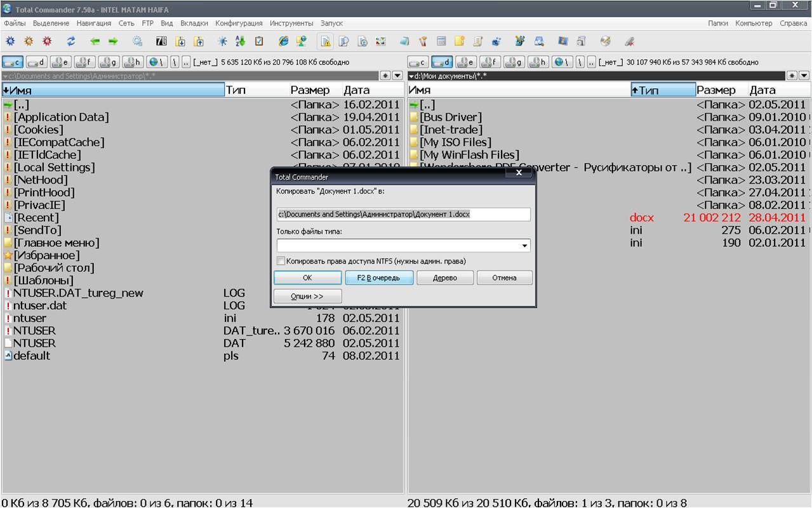This screenshot has width=812, height=508.
Task: Cancel copy with Отмена button
Action: pos(504,277)
